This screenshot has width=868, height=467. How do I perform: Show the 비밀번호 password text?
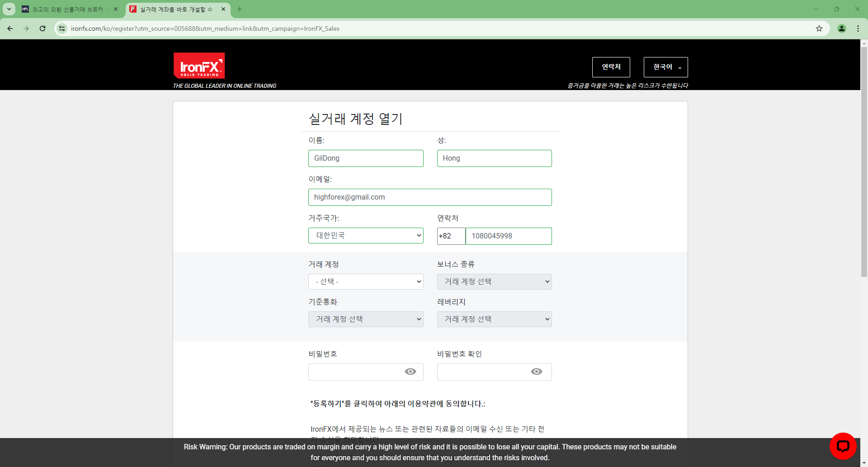tap(410, 372)
